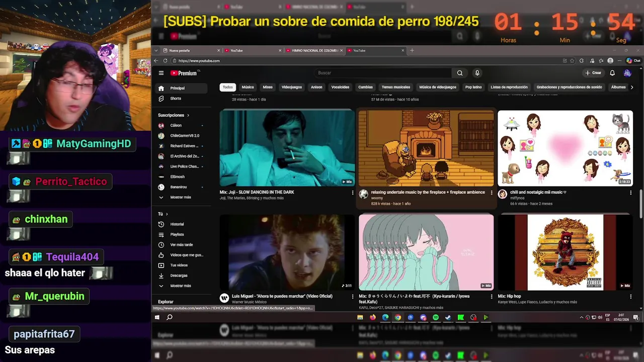
Task: Open the miffynoa channel avatar
Action: pyautogui.click(x=502, y=194)
